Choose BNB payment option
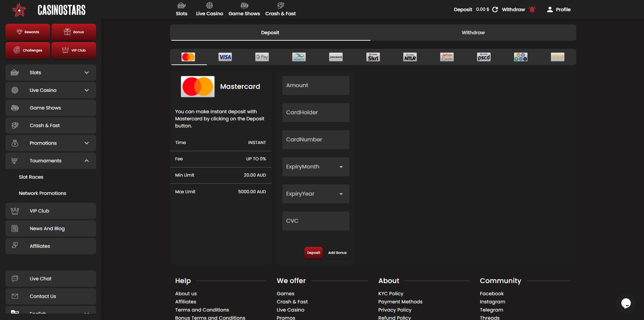The image size is (644, 320). (557, 57)
